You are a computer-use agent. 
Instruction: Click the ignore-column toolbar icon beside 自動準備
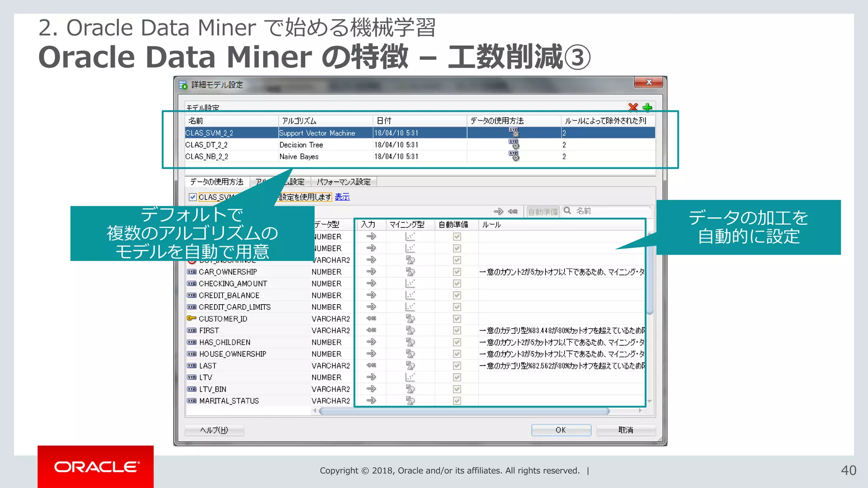(513, 211)
